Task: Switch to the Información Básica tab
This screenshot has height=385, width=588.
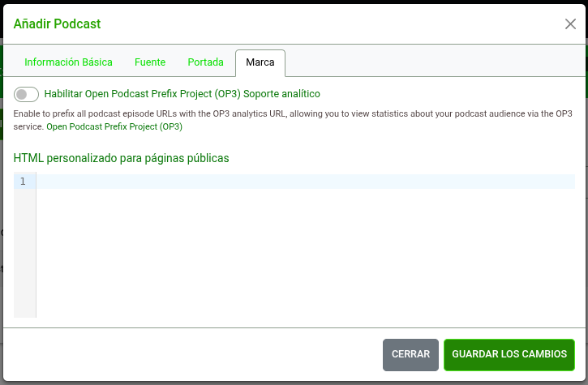Action: 68,62
